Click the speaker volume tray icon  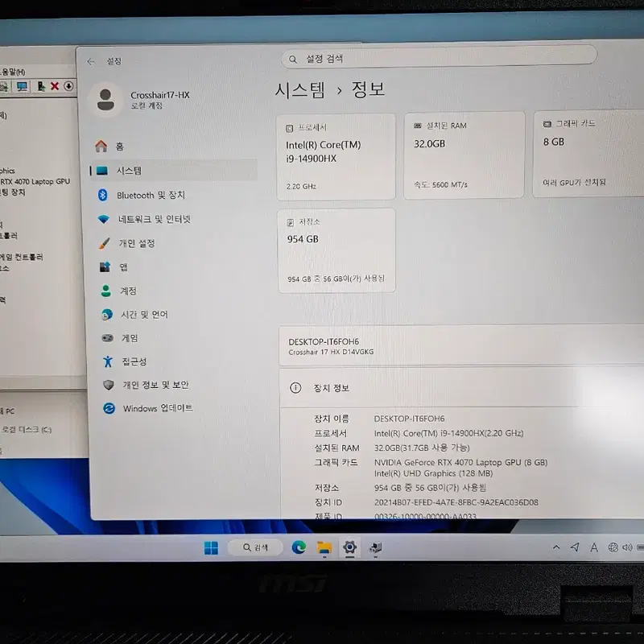(627, 547)
